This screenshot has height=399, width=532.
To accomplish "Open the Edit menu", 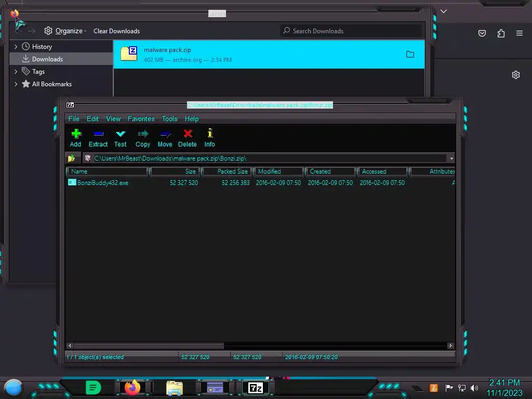I will click(x=92, y=119).
